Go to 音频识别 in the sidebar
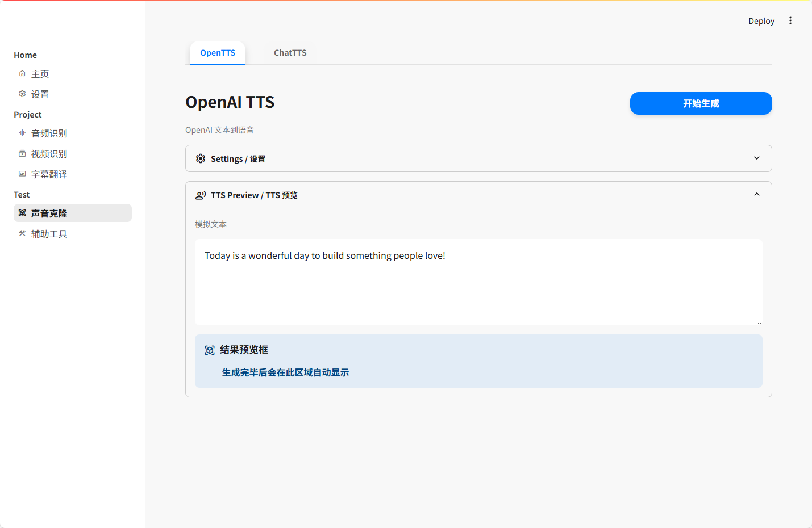 click(x=73, y=133)
